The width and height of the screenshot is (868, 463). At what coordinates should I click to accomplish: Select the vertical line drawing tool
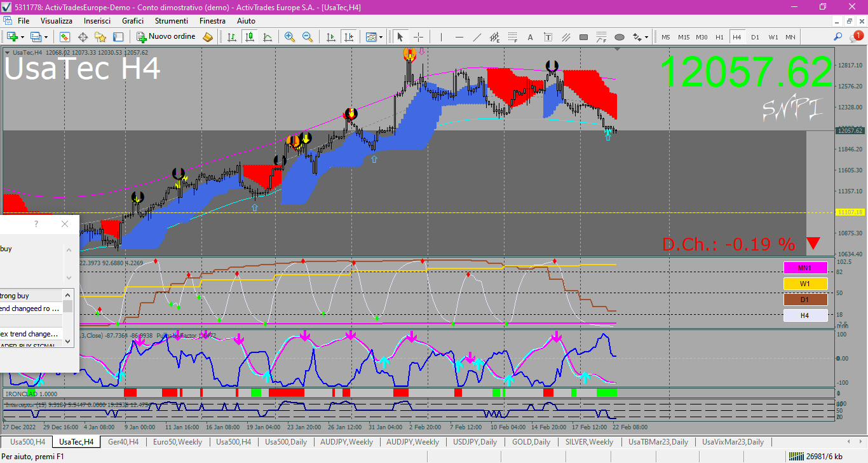click(x=441, y=37)
